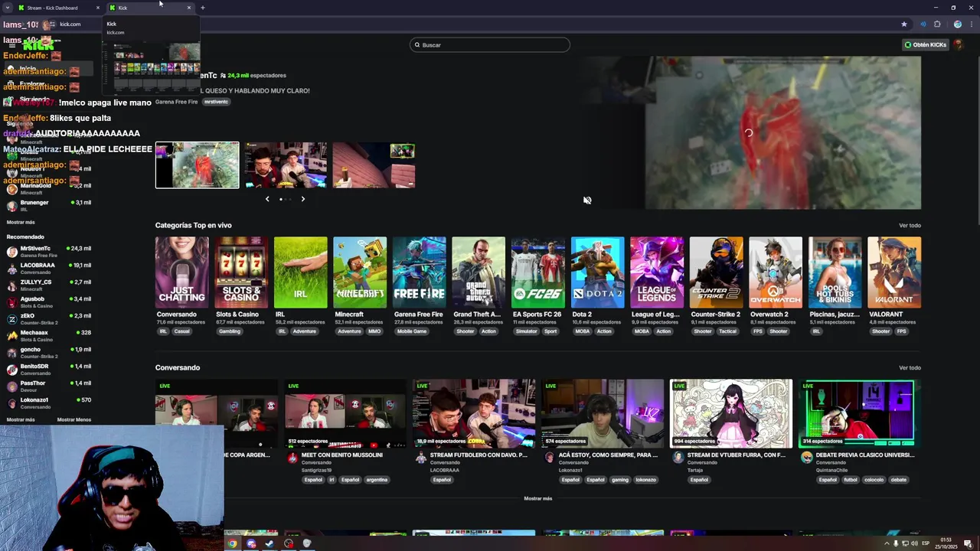Screen dimensions: 980x551
Task: Switch to Stream - Kick Dashboard tab
Action: [58, 8]
